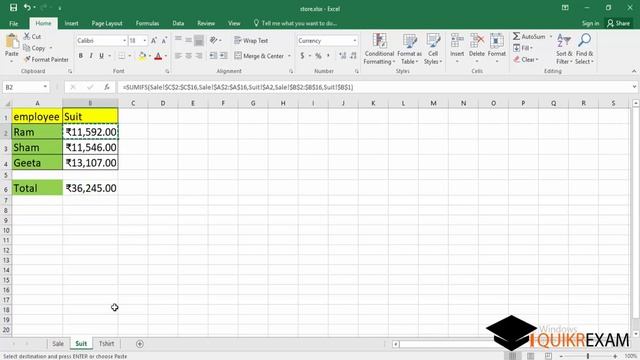The width and height of the screenshot is (640, 360).
Task: Undo the last action
Action: (x=27, y=8)
